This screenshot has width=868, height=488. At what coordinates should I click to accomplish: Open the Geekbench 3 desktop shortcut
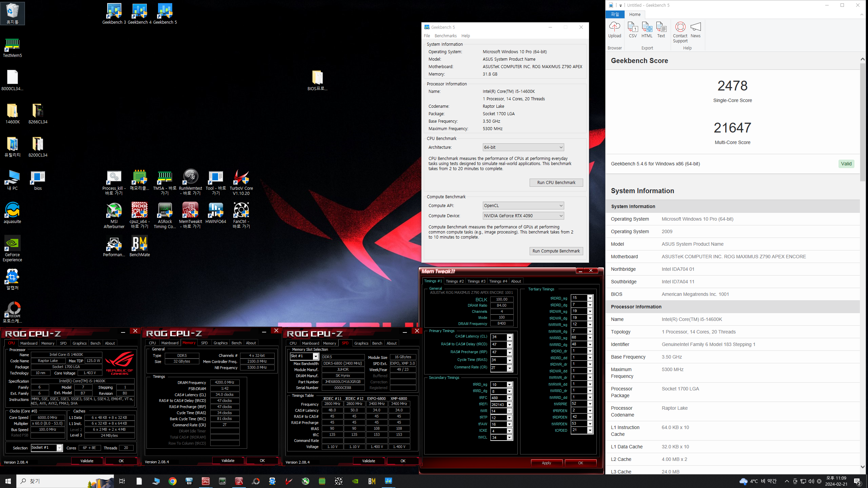tap(114, 14)
